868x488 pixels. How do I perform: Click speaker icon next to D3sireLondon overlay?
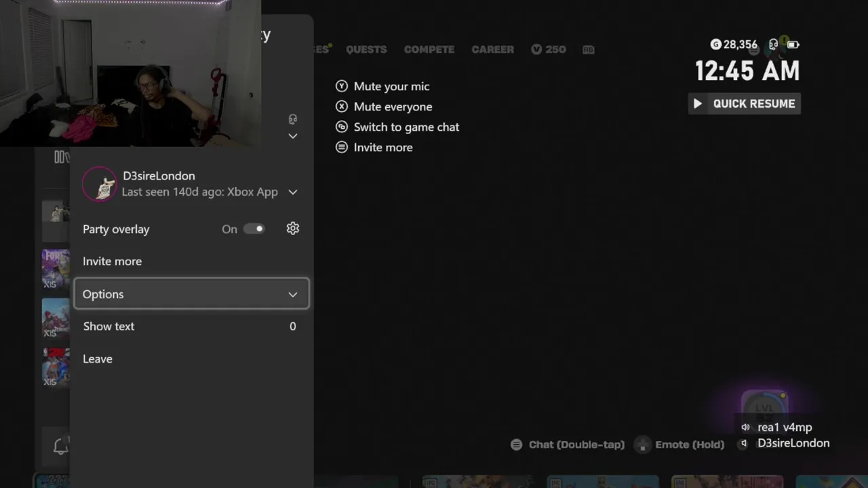744,443
